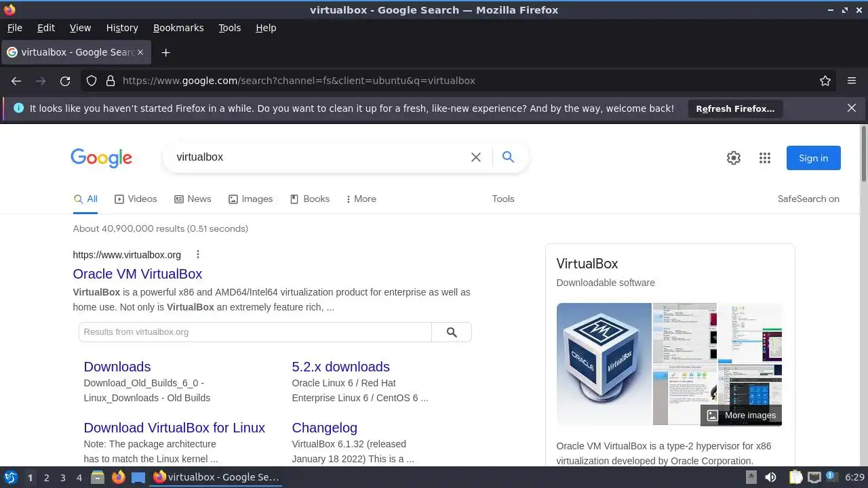Image resolution: width=868 pixels, height=488 pixels.
Task: Click the More images button
Action: click(741, 415)
